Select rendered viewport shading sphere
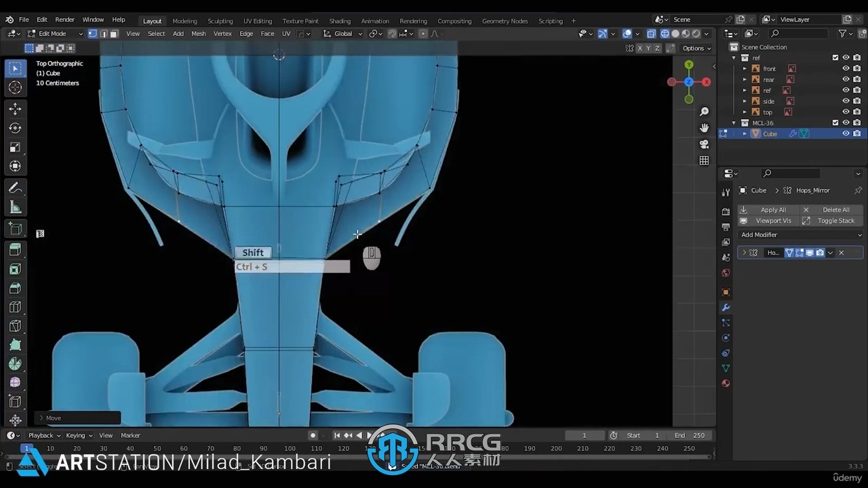The height and width of the screenshot is (488, 868). coord(696,33)
